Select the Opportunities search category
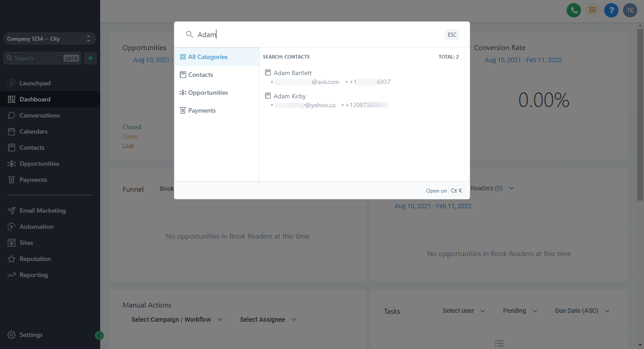644x349 pixels. 208,93
